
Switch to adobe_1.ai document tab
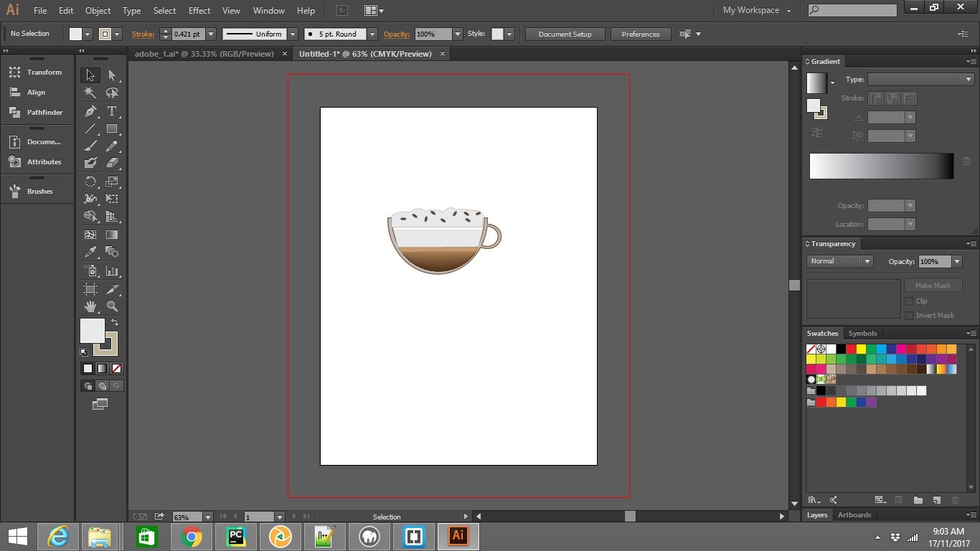click(x=204, y=54)
